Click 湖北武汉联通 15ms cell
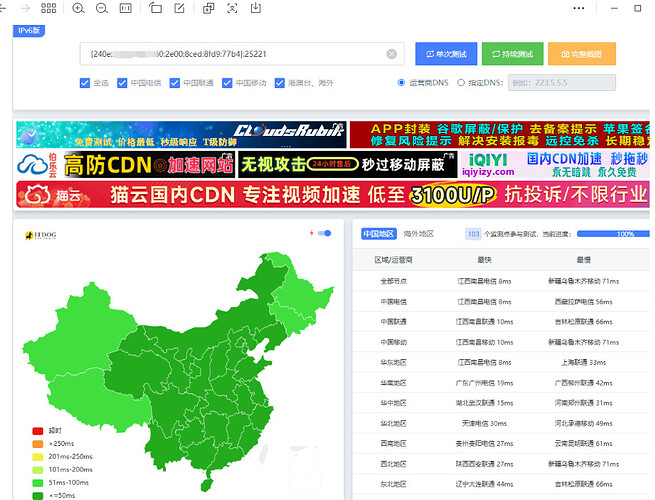 click(x=485, y=403)
